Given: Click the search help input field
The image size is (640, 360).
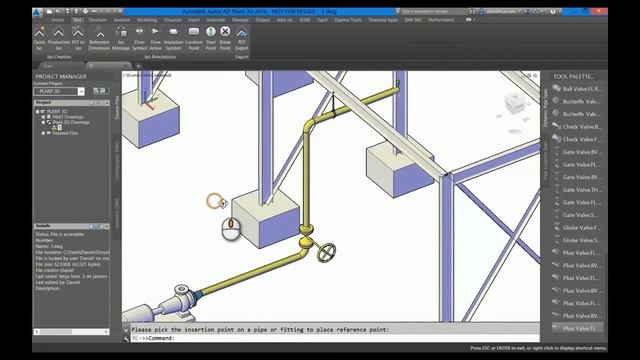Looking at the screenshot, I should tap(433, 11).
